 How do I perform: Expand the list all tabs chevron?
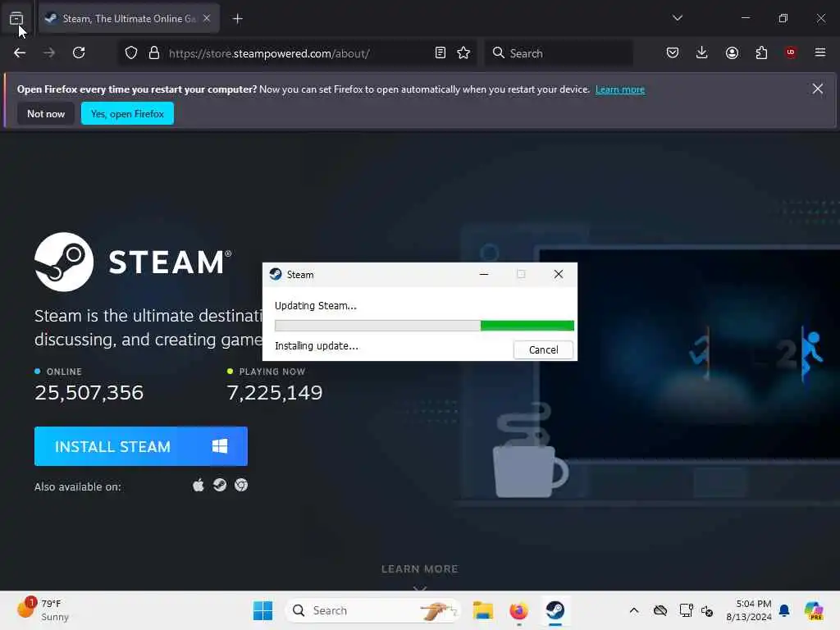(678, 18)
